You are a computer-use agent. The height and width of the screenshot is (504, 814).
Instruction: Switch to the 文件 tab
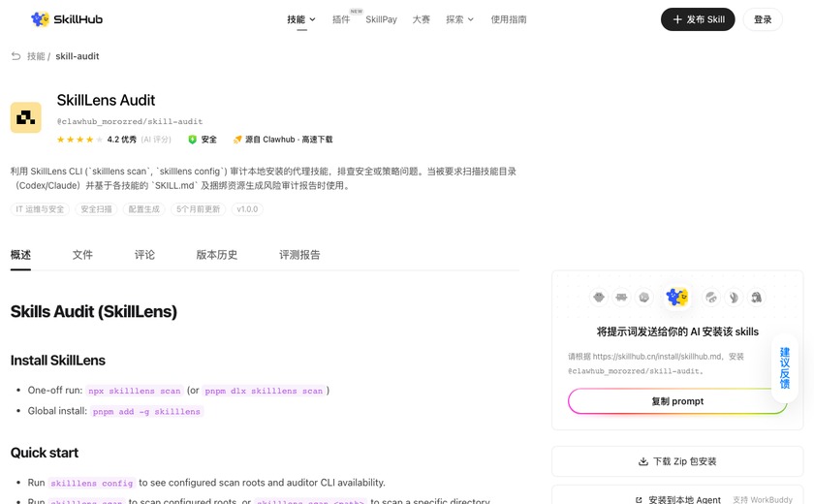coord(82,255)
